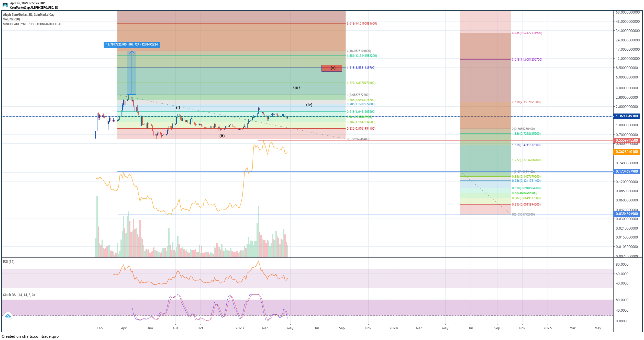Click the (i) wave label
The height and width of the screenshot is (340, 644).
[x=178, y=108]
